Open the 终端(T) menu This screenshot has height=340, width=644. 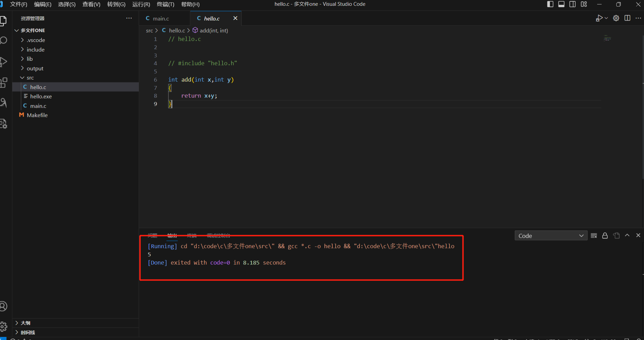pyautogui.click(x=165, y=4)
